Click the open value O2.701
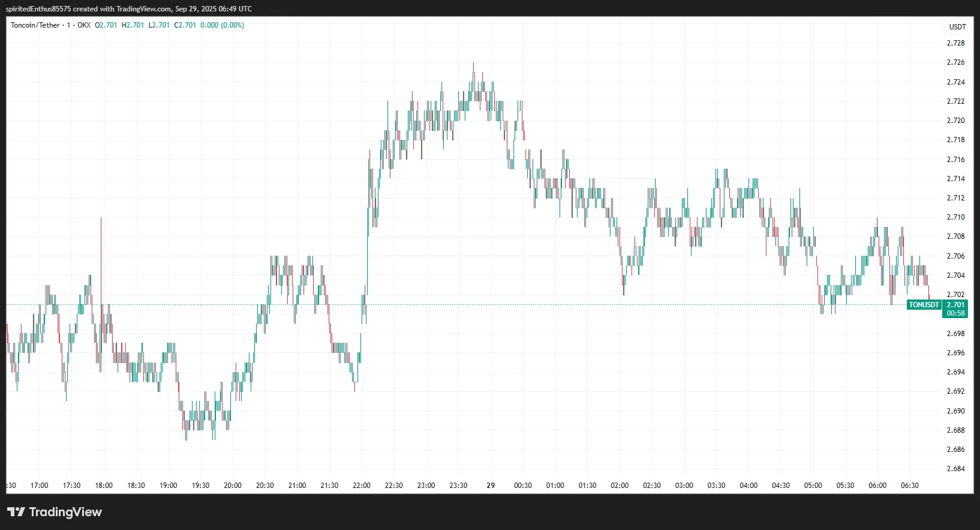 (106, 25)
